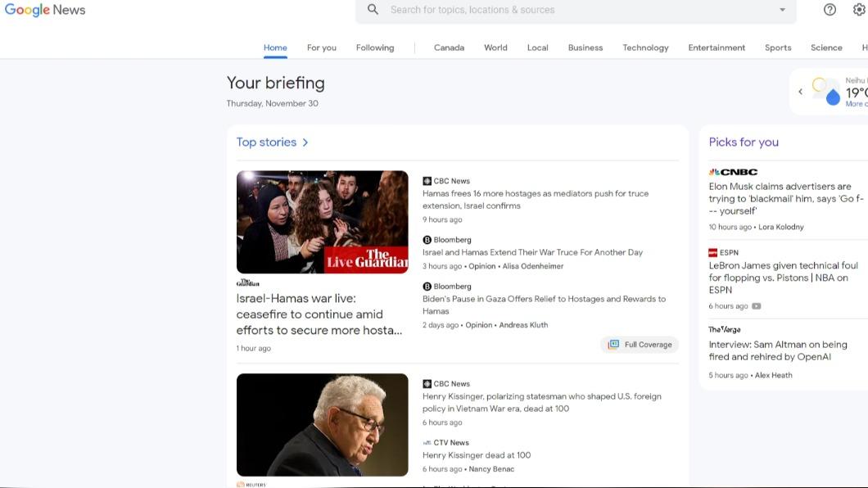Click the 19° temperature reading
This screenshot has height=488, width=868.
[x=857, y=93]
